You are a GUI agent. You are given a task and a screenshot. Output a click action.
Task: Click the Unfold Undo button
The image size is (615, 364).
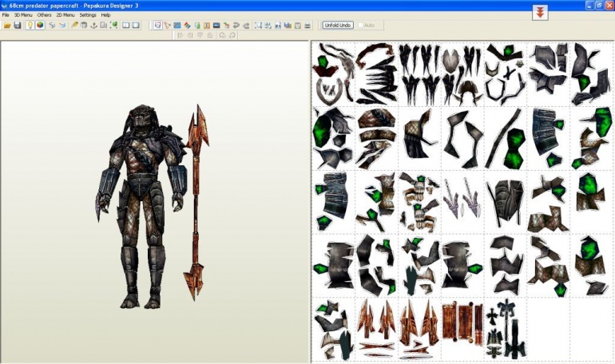click(338, 25)
